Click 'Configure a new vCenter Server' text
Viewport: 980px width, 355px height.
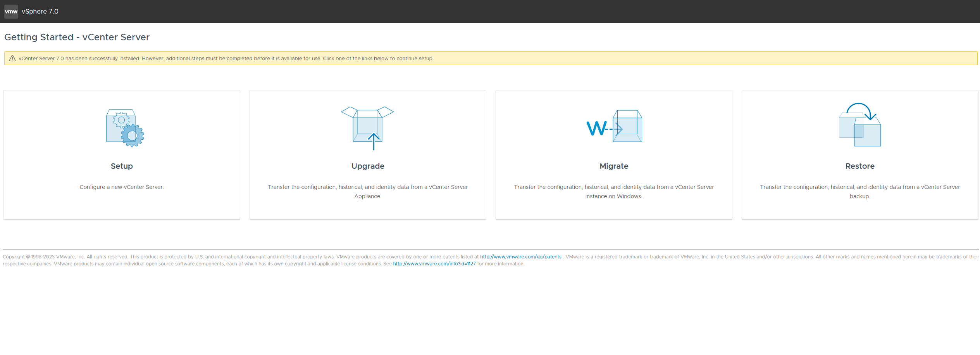[122, 187]
